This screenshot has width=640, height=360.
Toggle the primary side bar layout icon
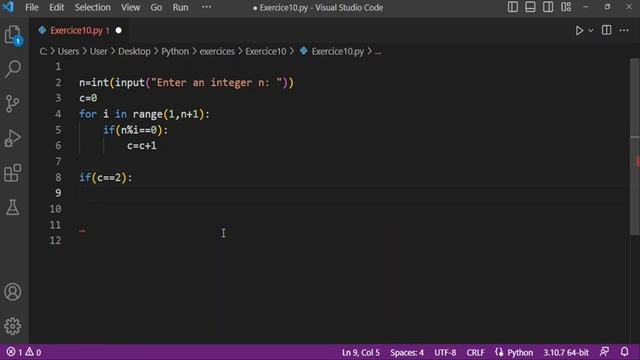point(513,7)
